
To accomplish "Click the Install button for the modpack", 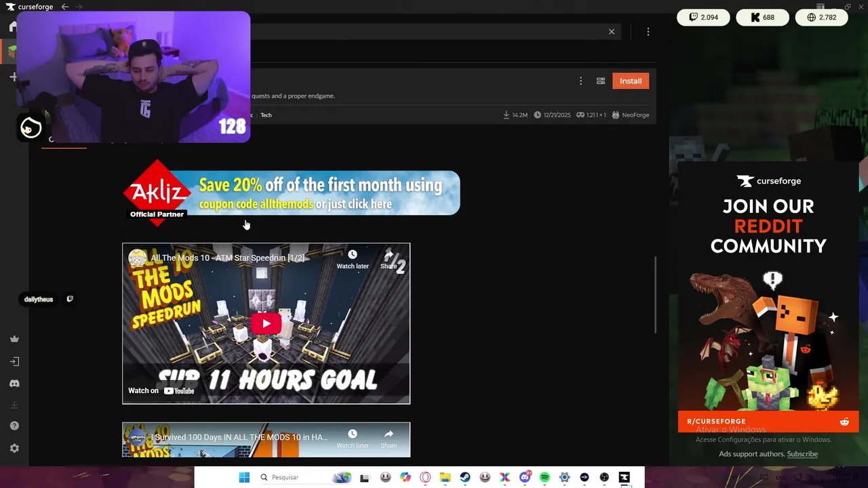I will click(631, 81).
